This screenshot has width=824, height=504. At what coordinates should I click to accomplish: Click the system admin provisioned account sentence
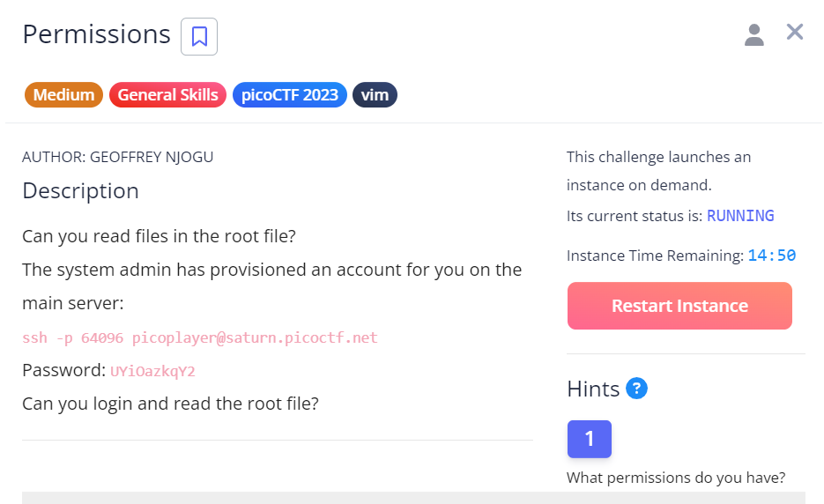tap(271, 286)
